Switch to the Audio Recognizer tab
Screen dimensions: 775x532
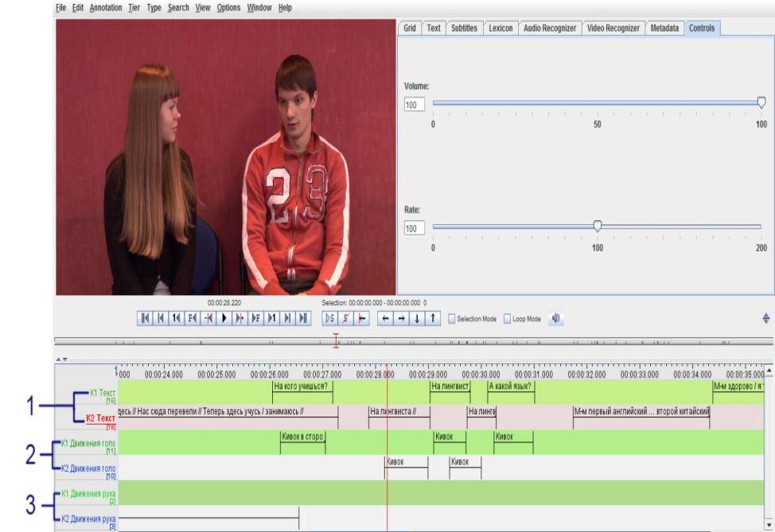point(550,28)
